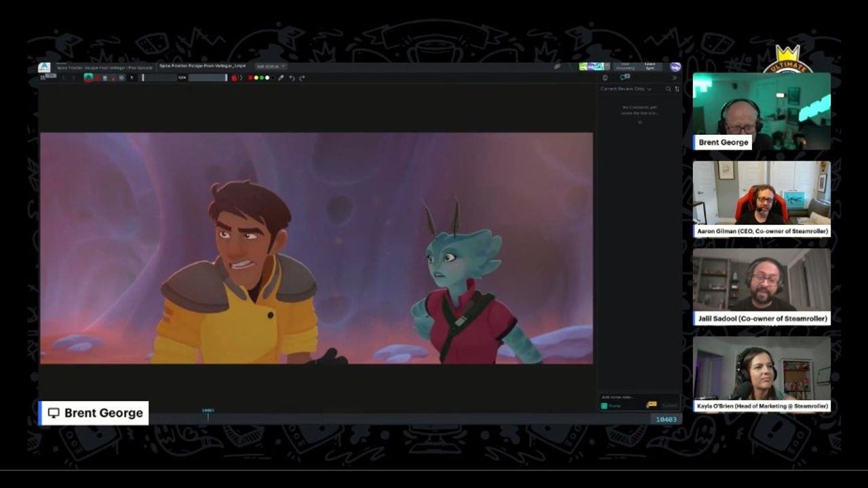This screenshot has height=488, width=868.
Task: Select Jalil Sadool's webcam thumbnail
Action: 762,287
